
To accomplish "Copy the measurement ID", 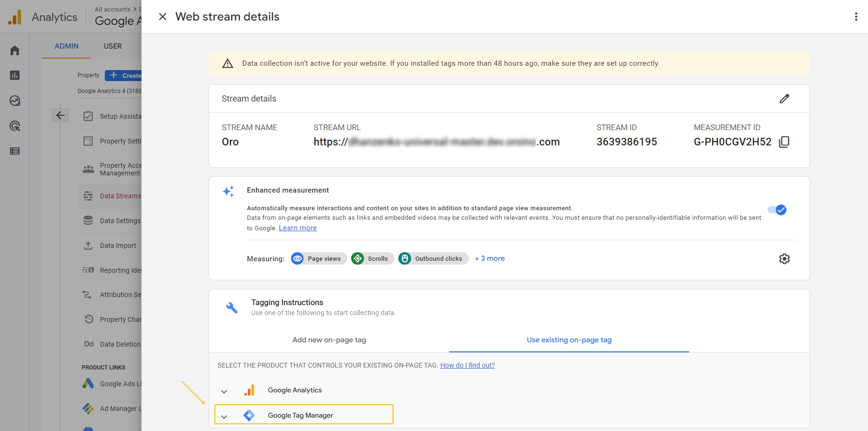I will pos(784,142).
